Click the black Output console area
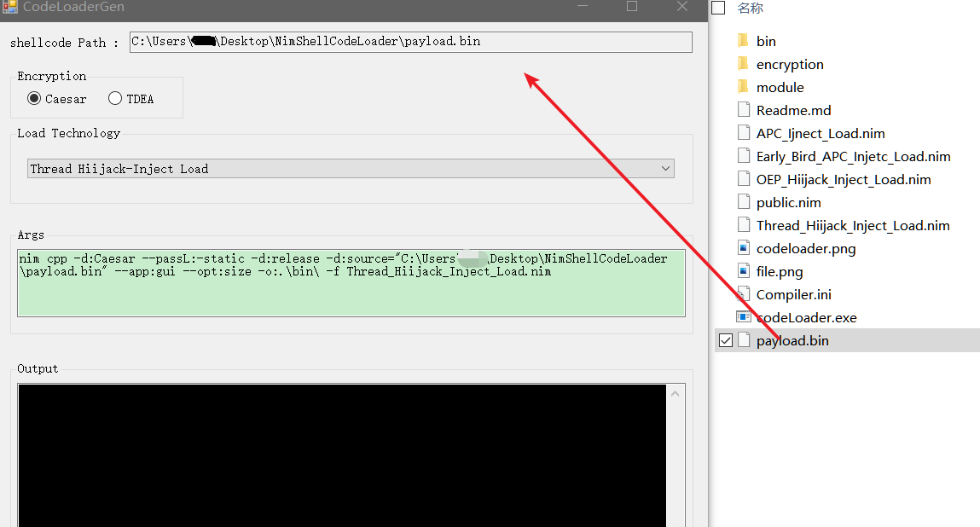Screen dimensions: 980x527 [342, 455]
